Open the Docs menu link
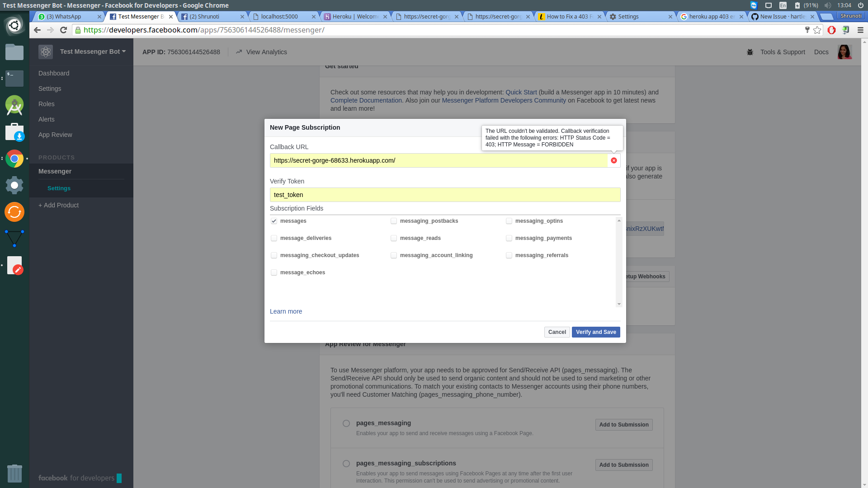 click(821, 52)
